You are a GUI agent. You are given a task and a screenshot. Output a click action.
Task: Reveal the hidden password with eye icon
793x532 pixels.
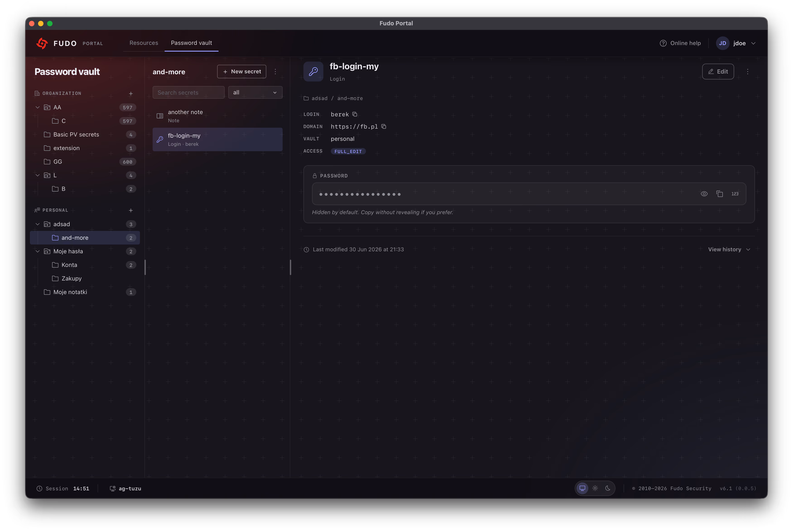point(704,194)
